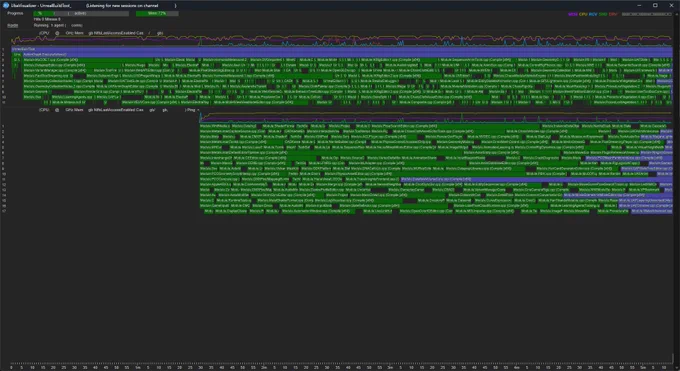Click the UbaVisualizer app icon in title bar
The width and height of the screenshot is (680, 371).
[6, 5]
